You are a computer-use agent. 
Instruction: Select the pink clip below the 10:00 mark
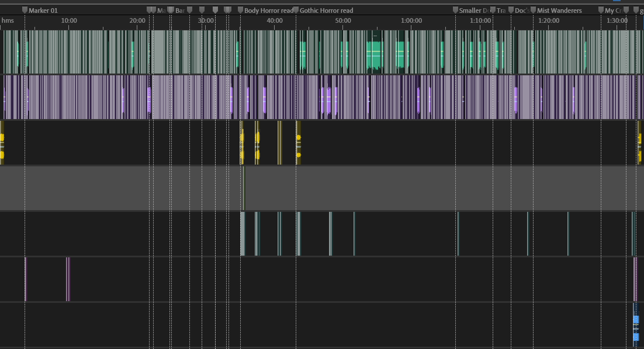pyautogui.click(x=68, y=280)
